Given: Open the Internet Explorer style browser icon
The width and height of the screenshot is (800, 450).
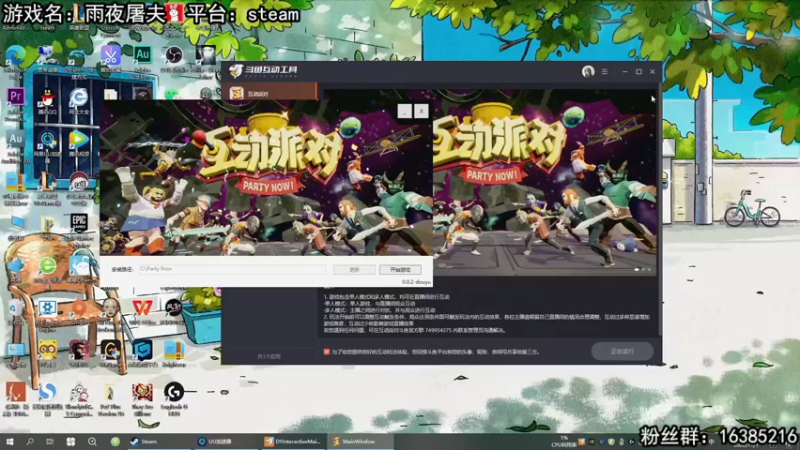Looking at the screenshot, I should click(79, 97).
